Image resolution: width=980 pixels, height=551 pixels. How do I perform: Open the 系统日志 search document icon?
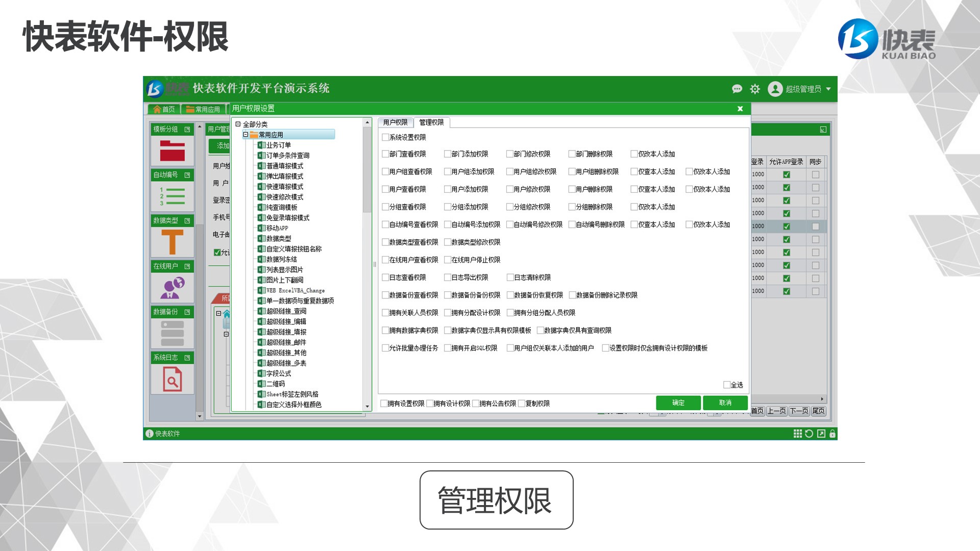click(x=172, y=379)
